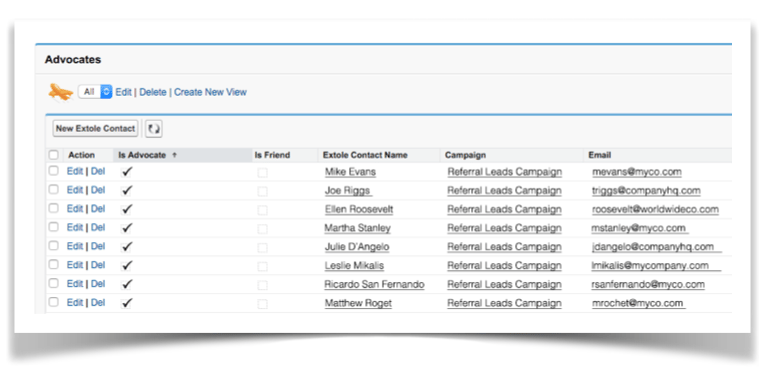Click Del for Leslie Mikalis
Screen dimensions: 763x371
tap(98, 265)
